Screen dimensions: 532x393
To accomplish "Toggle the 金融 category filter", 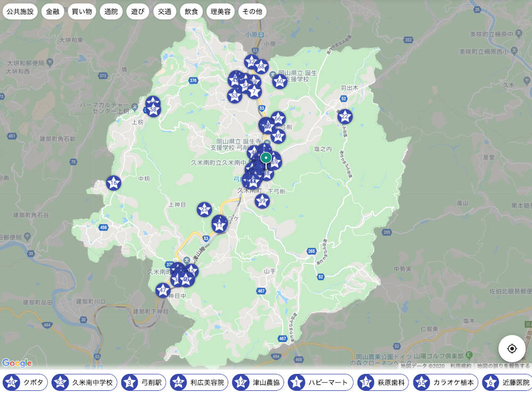I will [53, 12].
